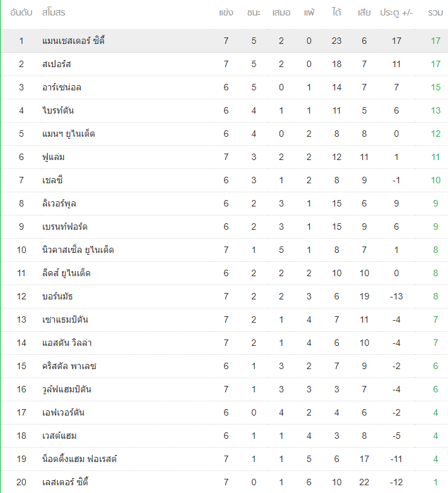Click the เลสเตอร์ ซิตี้ team name

pos(65,481)
